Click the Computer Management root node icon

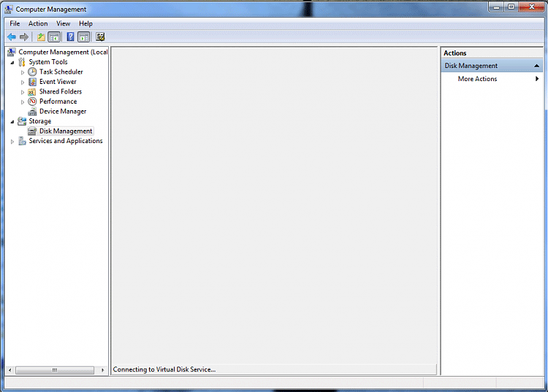pos(12,52)
